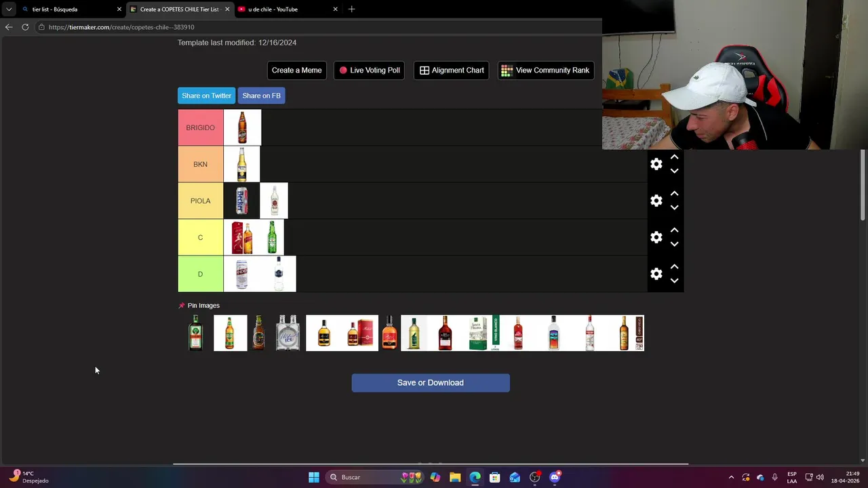Select the red BRIGIDO tier label

(x=200, y=127)
